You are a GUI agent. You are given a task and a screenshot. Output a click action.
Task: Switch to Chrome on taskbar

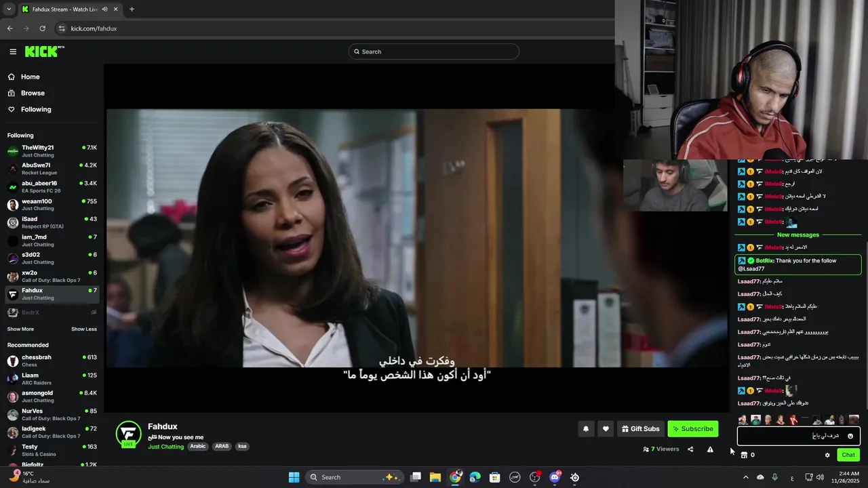[x=455, y=477]
